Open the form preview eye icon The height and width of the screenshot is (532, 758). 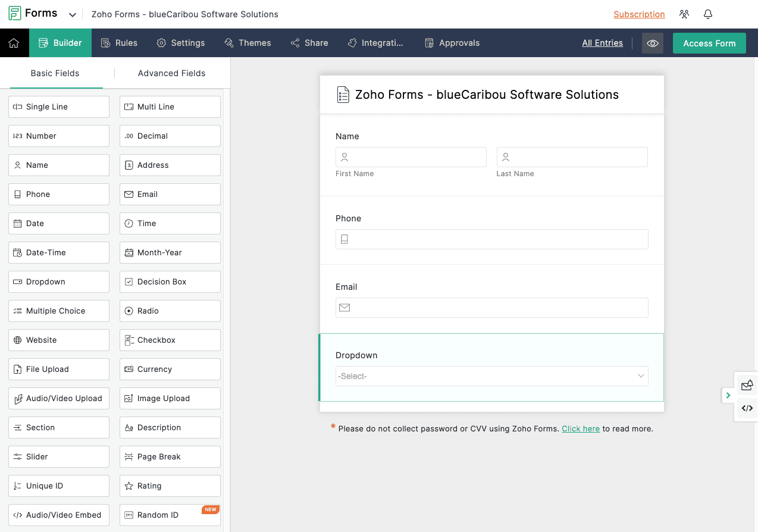pos(653,43)
